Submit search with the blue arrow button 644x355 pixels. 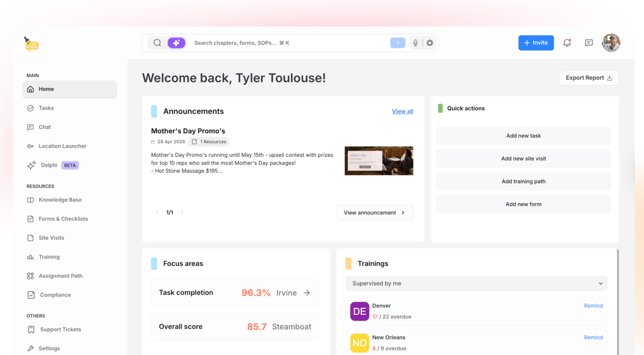(398, 43)
